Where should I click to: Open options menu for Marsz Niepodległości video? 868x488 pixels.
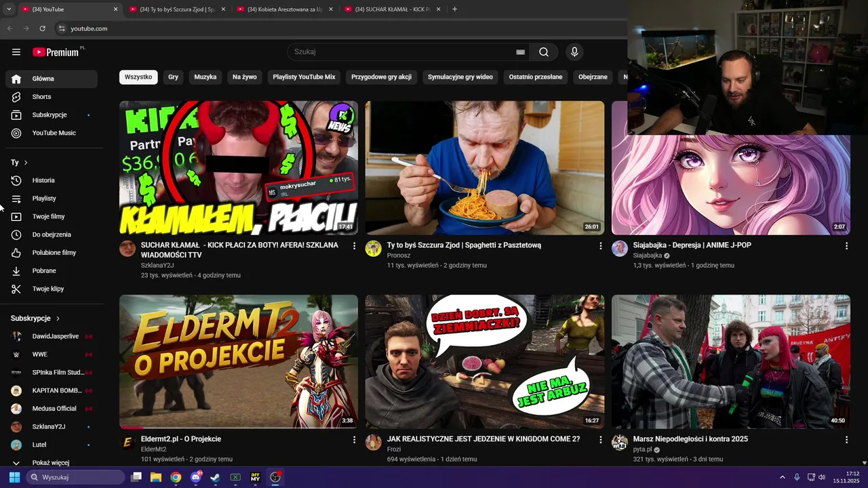[x=846, y=440]
